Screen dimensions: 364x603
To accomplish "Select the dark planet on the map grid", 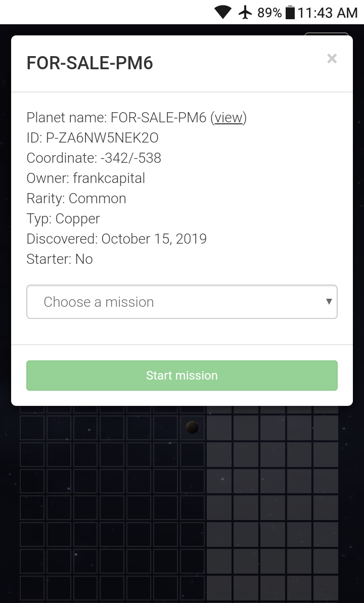I will [192, 428].
